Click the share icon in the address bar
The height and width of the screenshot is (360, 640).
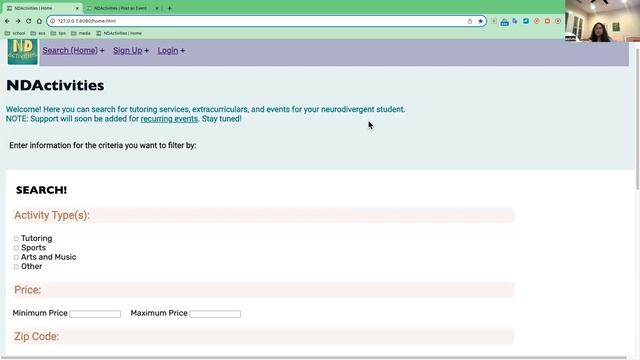[x=470, y=21]
